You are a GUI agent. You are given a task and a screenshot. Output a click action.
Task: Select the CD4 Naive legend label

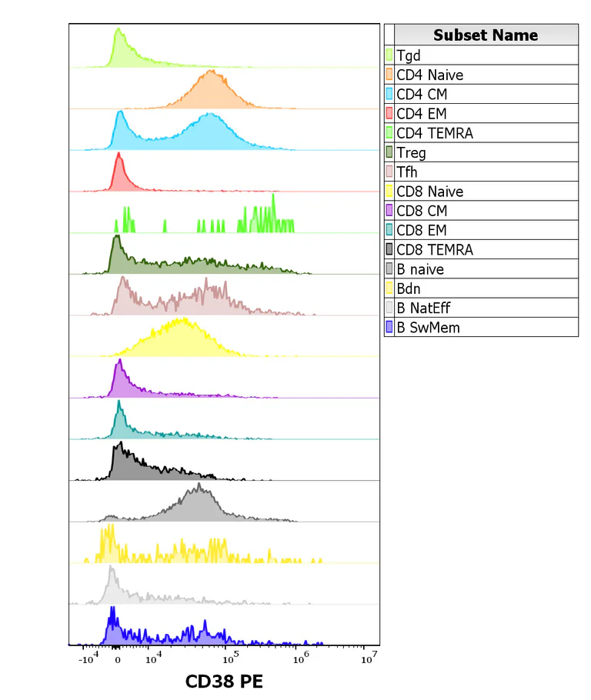pyautogui.click(x=429, y=75)
